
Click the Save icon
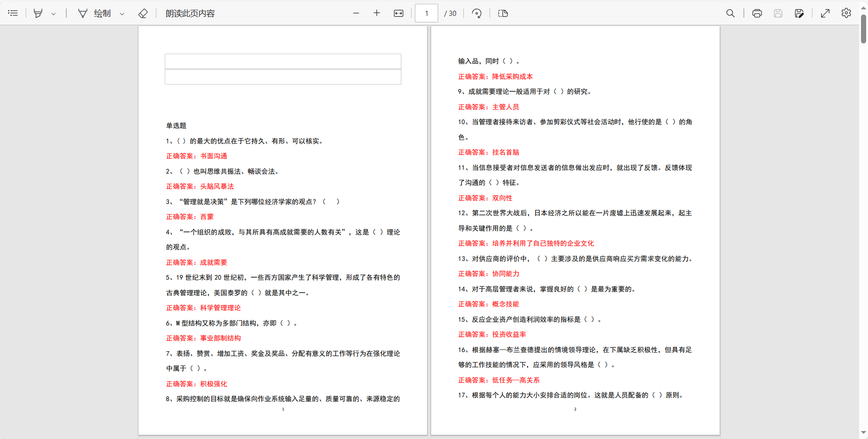[x=778, y=13]
